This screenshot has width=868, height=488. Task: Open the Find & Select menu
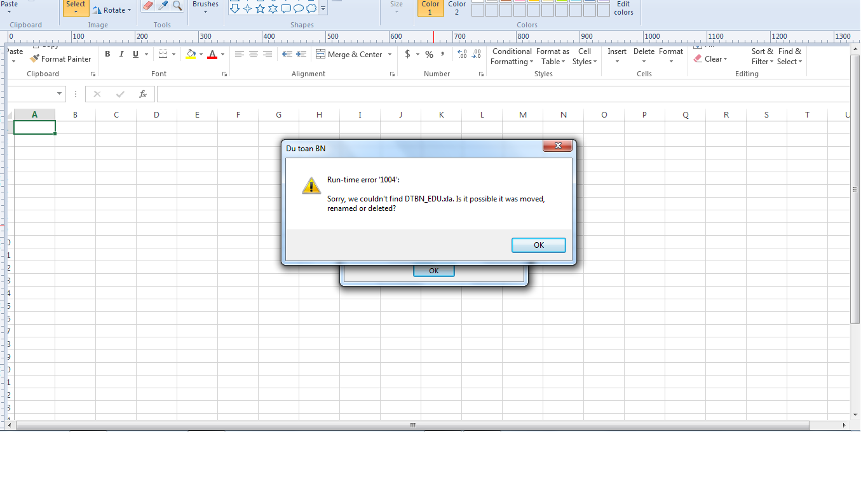point(790,57)
